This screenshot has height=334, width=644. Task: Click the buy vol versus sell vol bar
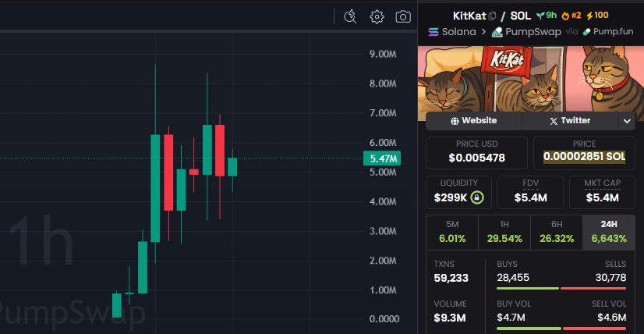(x=561, y=329)
